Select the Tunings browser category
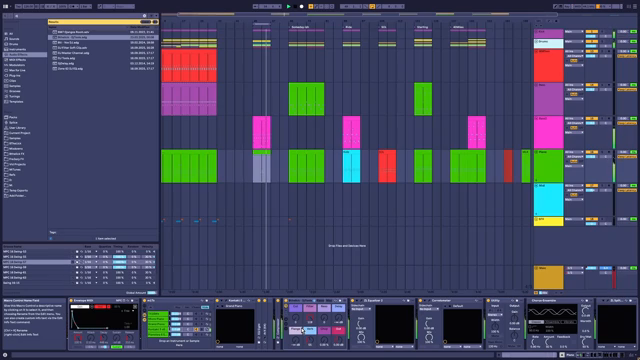Viewport: 640px width, 360px height. [15, 96]
